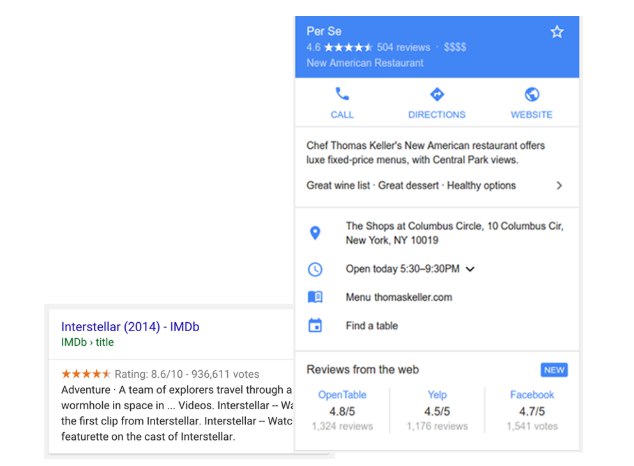Screen dimensions: 634x466
Task: Tap the phone Call icon
Action: point(342,94)
